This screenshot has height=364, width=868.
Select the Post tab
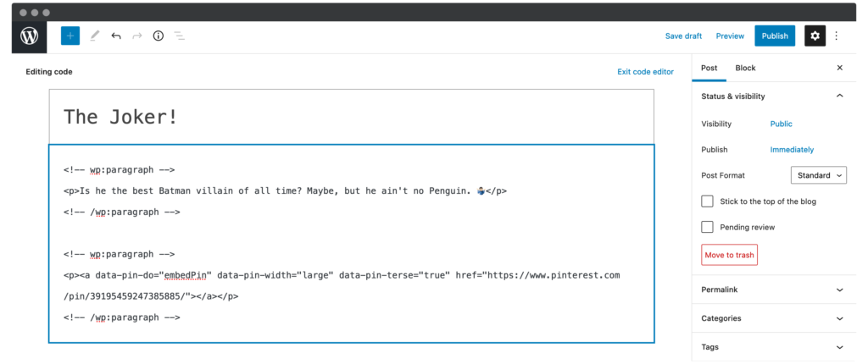[709, 68]
